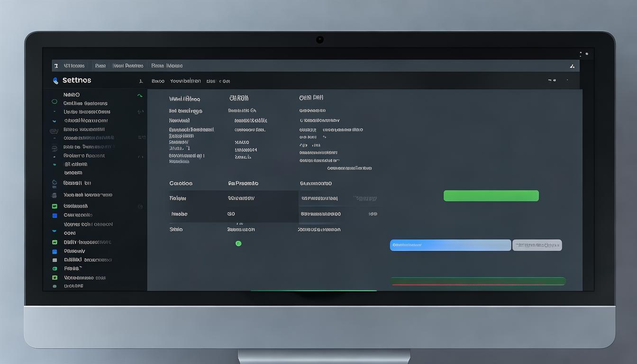Screen dimensions: 637x364
Task: Click the leftmost icon in the top menu bar
Action: (56, 66)
